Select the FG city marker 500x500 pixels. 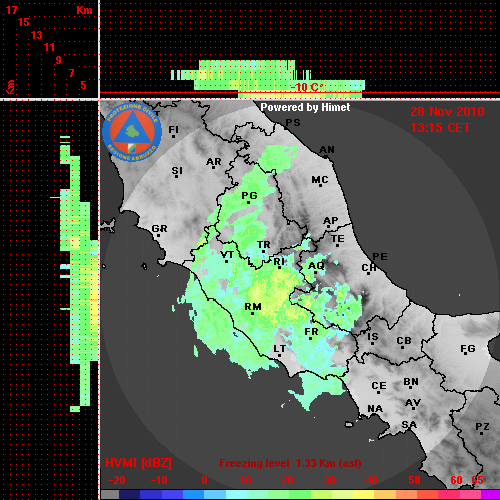467,350
